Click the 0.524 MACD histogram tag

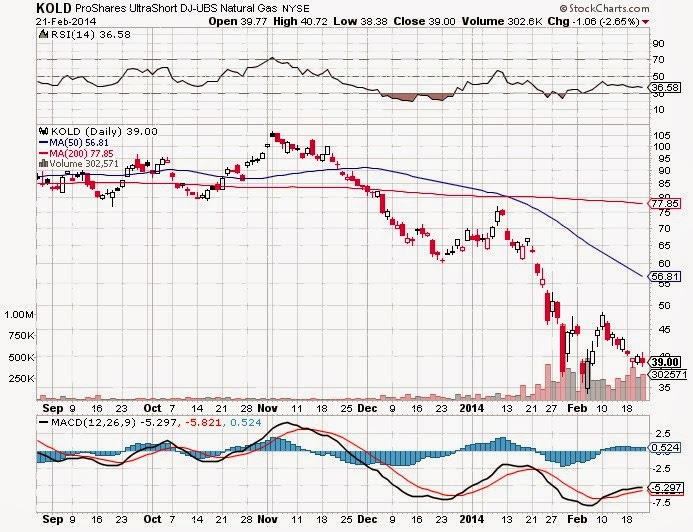(666, 448)
